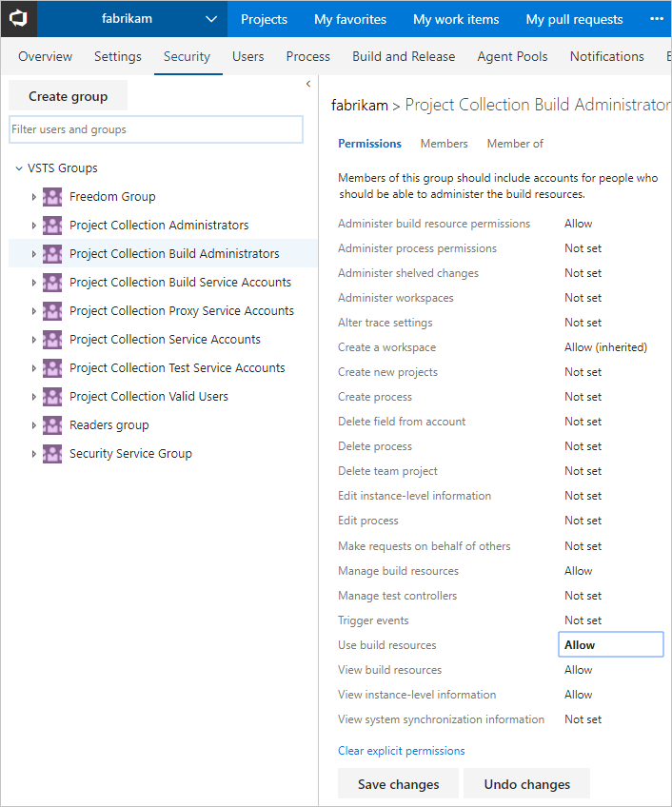Open the ellipsis overflow menu icon
The width and height of the screenshot is (672, 807).
656,18
